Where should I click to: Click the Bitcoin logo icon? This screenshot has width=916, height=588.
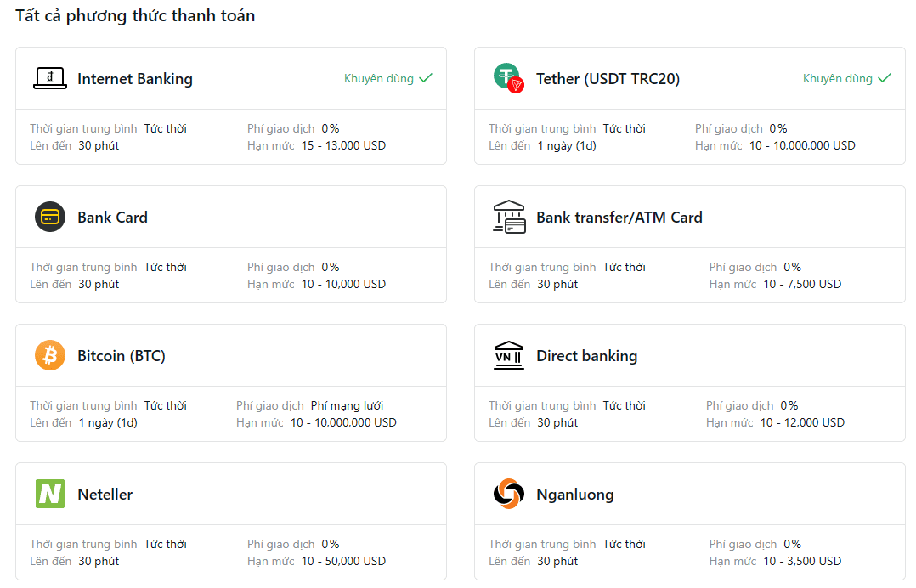(x=50, y=355)
